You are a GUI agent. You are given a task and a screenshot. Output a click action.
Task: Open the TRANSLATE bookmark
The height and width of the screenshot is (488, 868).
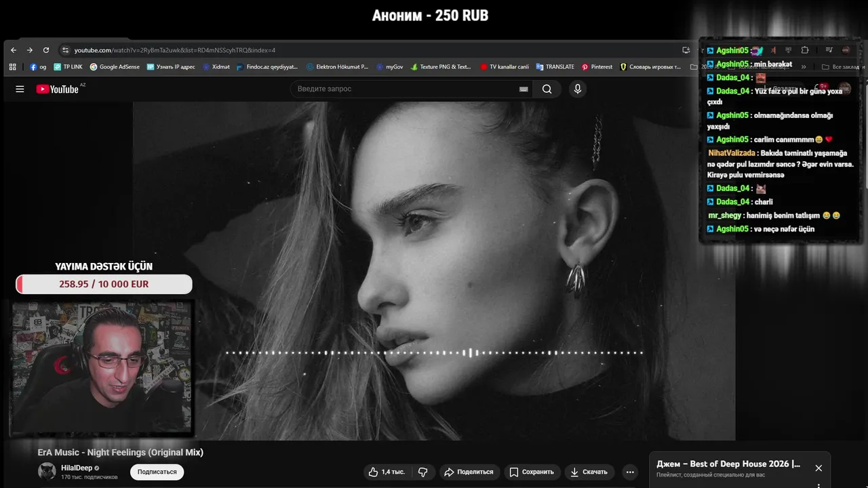pyautogui.click(x=555, y=67)
